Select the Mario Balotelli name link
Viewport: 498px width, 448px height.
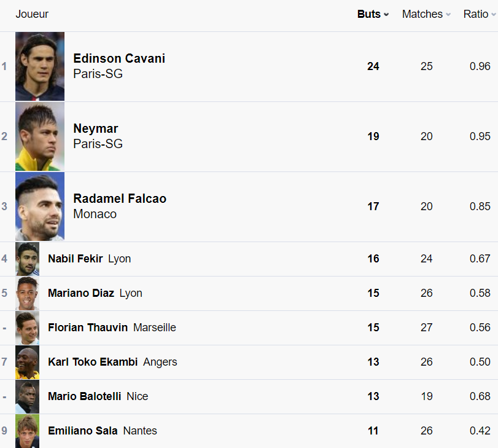pyautogui.click(x=85, y=396)
